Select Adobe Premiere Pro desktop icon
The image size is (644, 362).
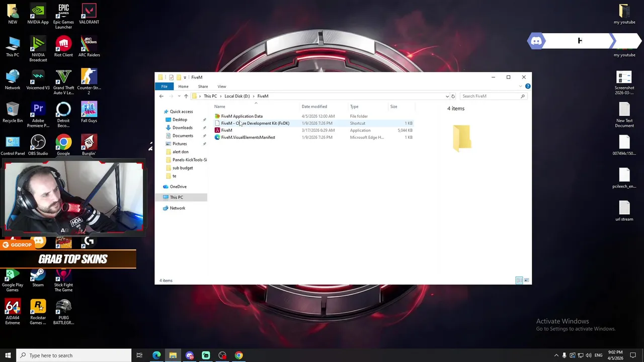[38, 115]
